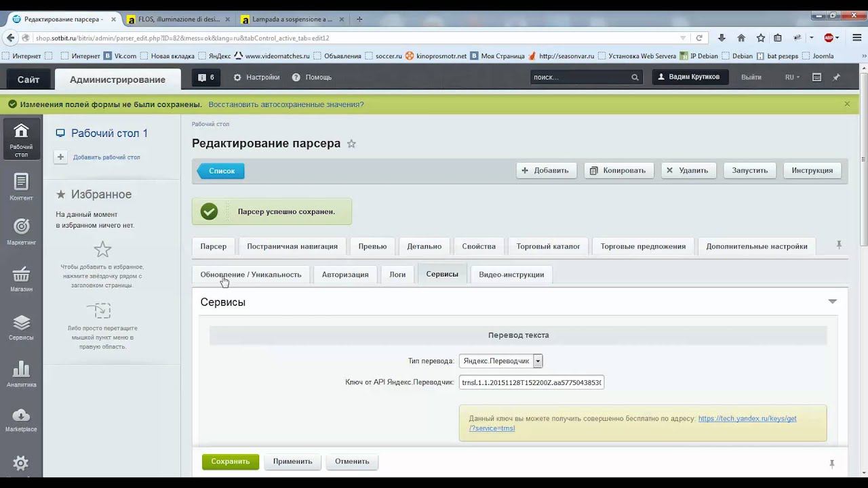Open Adblock Plus extension icon
868x488 pixels.
point(829,38)
